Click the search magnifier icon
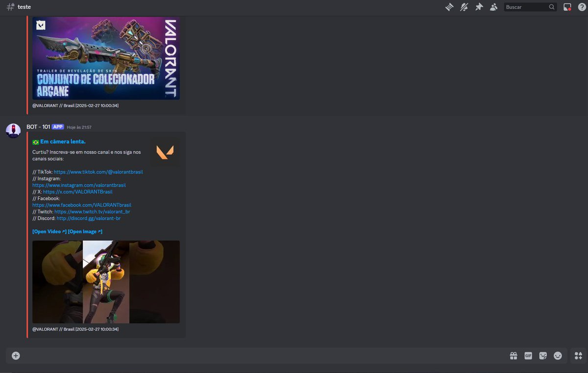Screen dimensions: 588x373 552,7
